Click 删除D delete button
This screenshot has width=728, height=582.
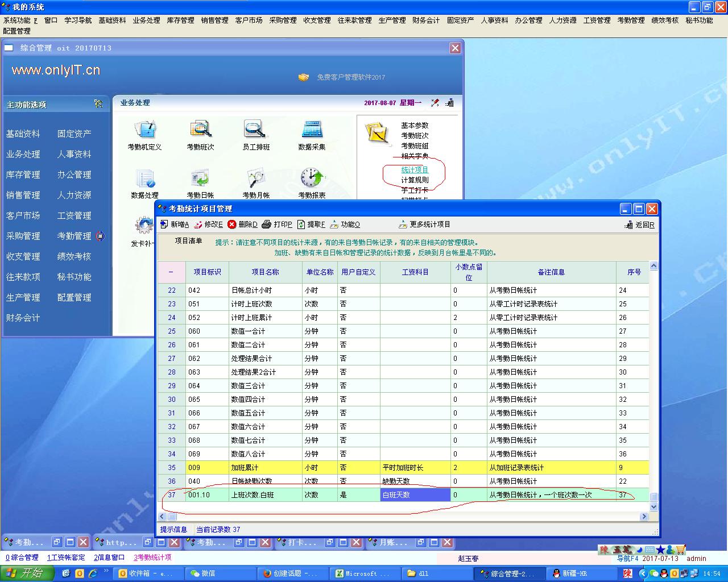pyautogui.click(x=242, y=225)
